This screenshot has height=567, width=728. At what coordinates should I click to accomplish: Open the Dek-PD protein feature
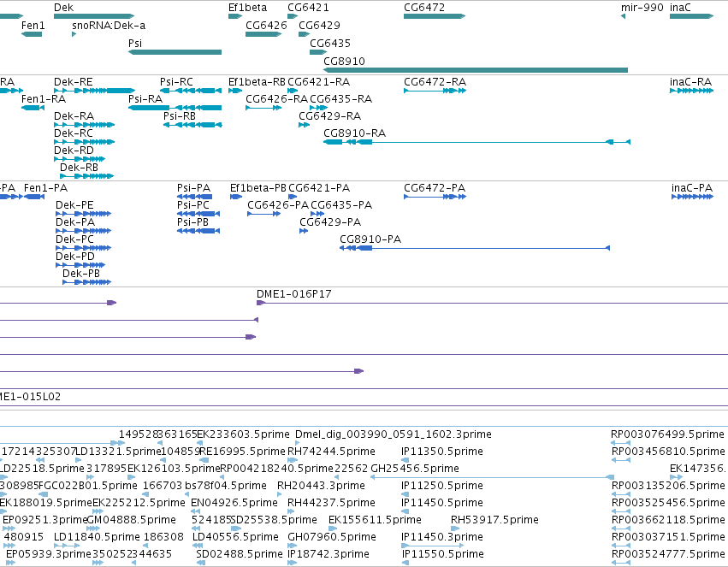click(x=80, y=265)
